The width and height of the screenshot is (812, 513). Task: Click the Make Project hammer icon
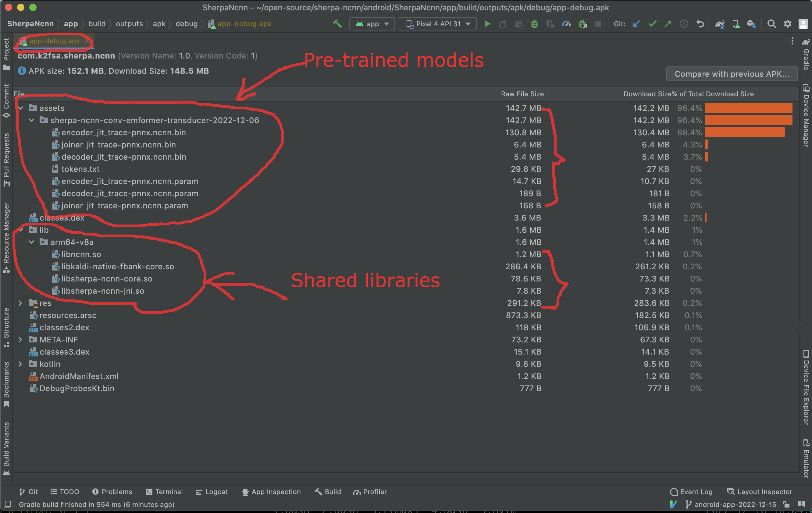(x=337, y=24)
